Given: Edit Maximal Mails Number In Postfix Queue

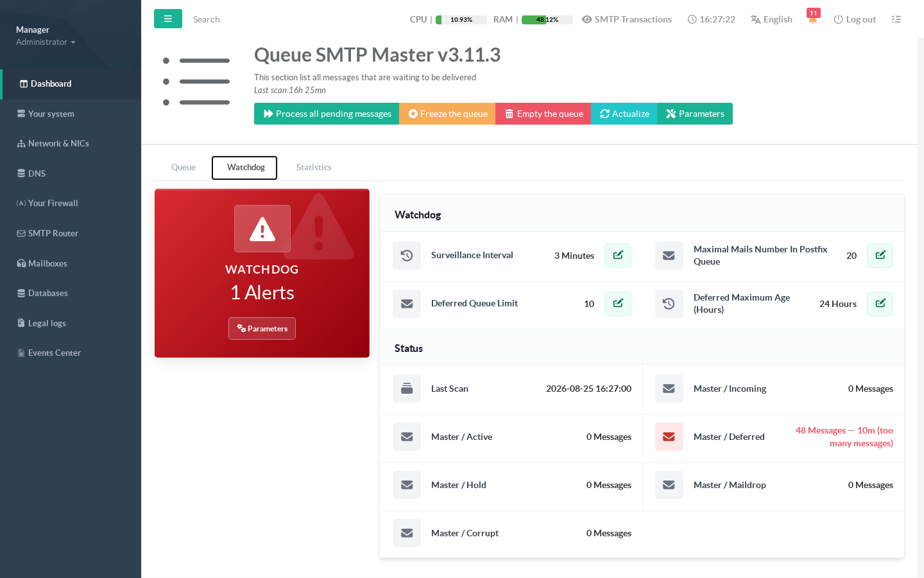Looking at the screenshot, I should [x=880, y=256].
